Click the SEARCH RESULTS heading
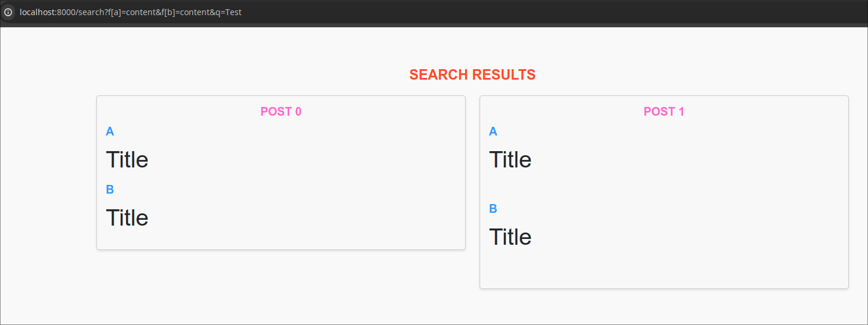The width and height of the screenshot is (868, 325). (472, 75)
